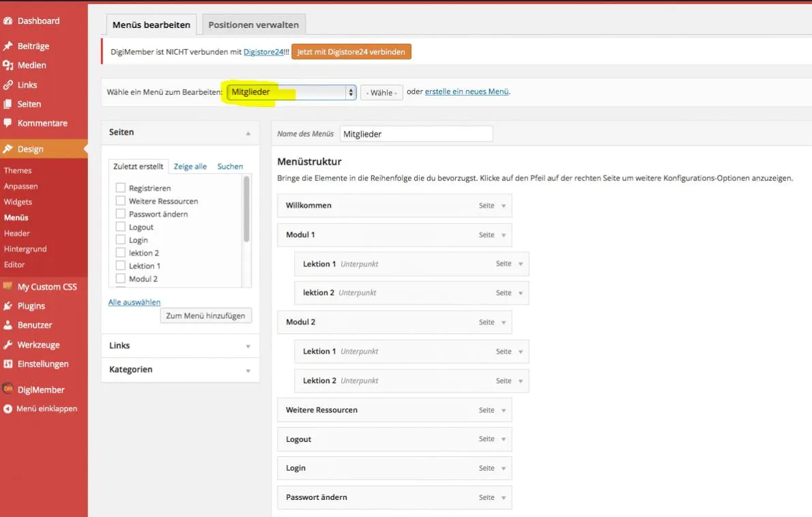This screenshot has width=812, height=517.
Task: Check the Registrieren page checkbox
Action: click(121, 188)
